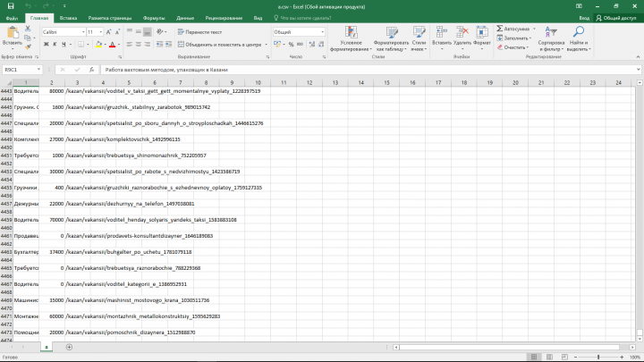644x362 pixels.
Task: Save the workbook with the diskette icon
Action: (x=11, y=6)
